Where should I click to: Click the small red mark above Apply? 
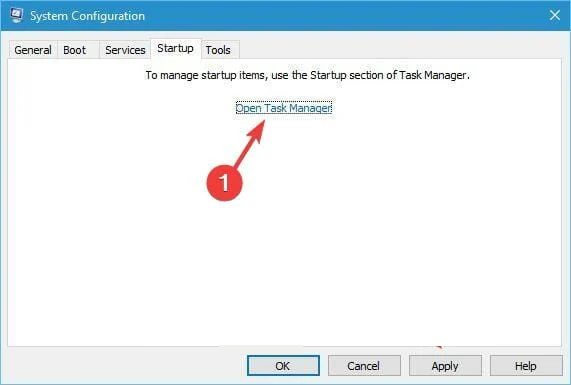(x=439, y=347)
